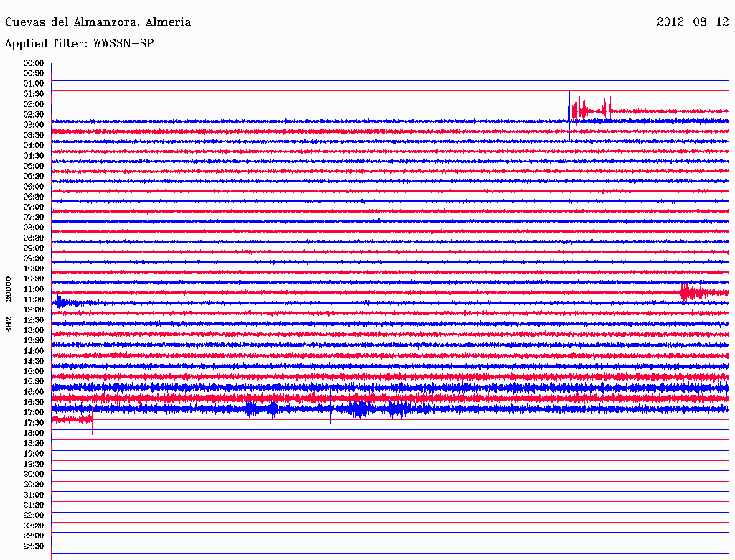Click the 12:30 time label

pyautogui.click(x=34, y=320)
